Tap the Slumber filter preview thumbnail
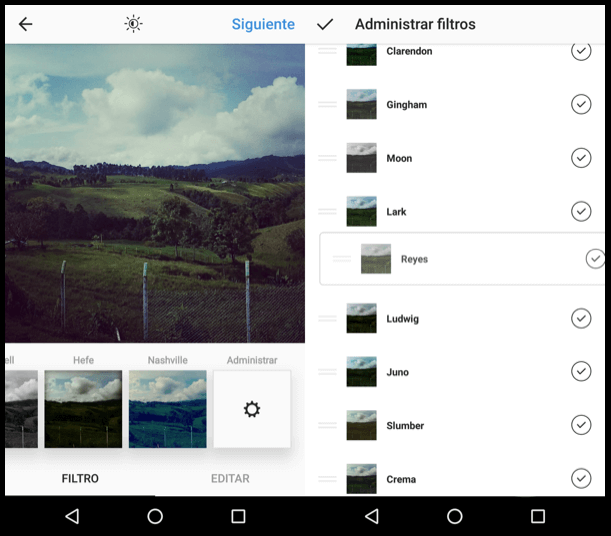Image resolution: width=611 pixels, height=536 pixels. tap(362, 425)
